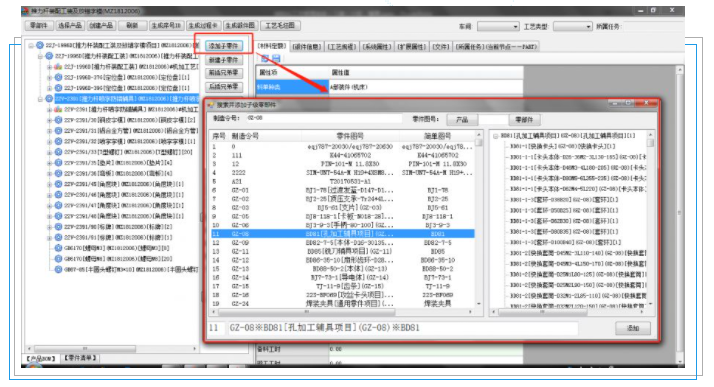This screenshot has width=714, height=387.
Task: Click the 刷新 refresh toolbar button
Action: [x=132, y=25]
